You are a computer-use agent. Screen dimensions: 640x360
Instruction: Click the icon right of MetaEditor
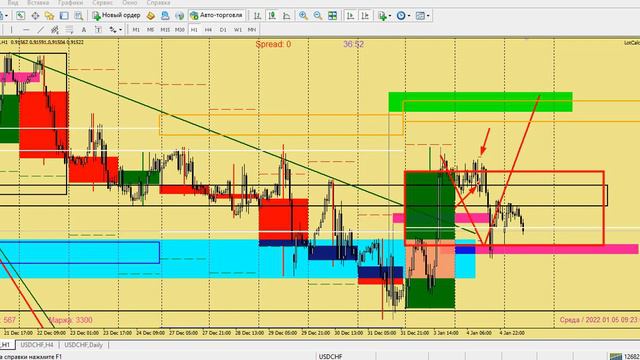click(165, 16)
